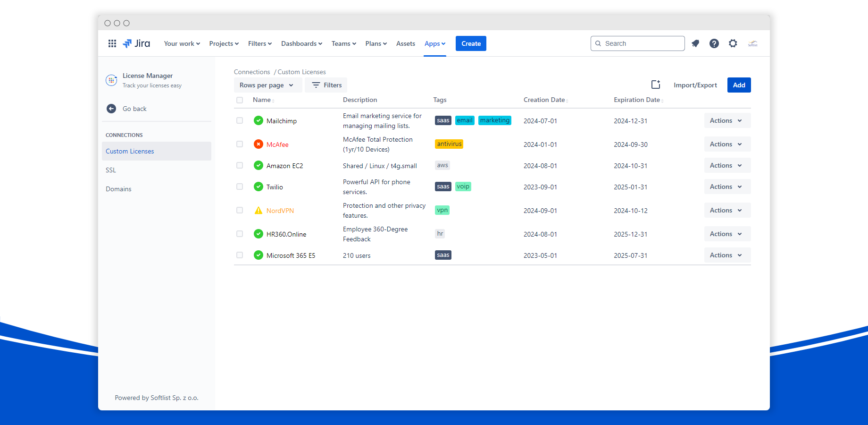Click the Filters funnel button
Viewport: 868px width, 425px height.
(326, 85)
